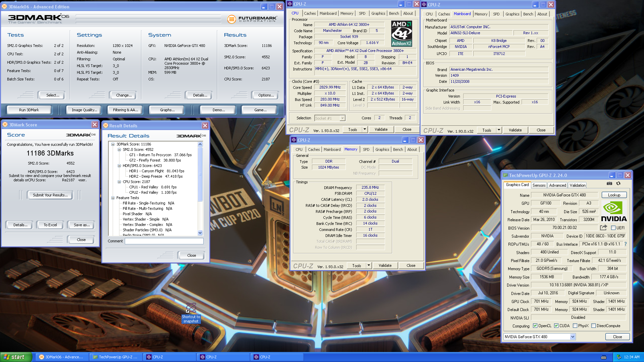
Task: Select 'GT1 - Return To Proxycon' tree row
Action: 160,155
